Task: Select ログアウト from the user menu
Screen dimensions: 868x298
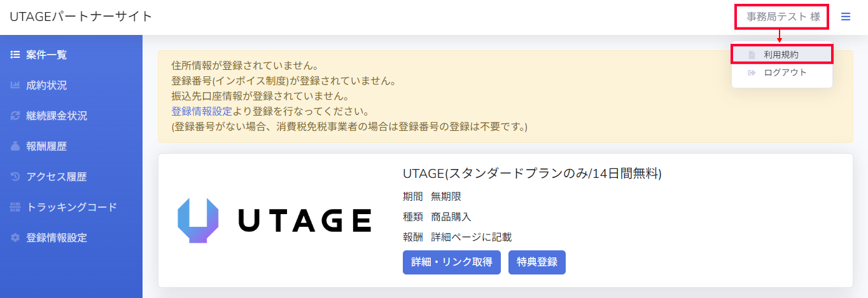Action: point(785,72)
